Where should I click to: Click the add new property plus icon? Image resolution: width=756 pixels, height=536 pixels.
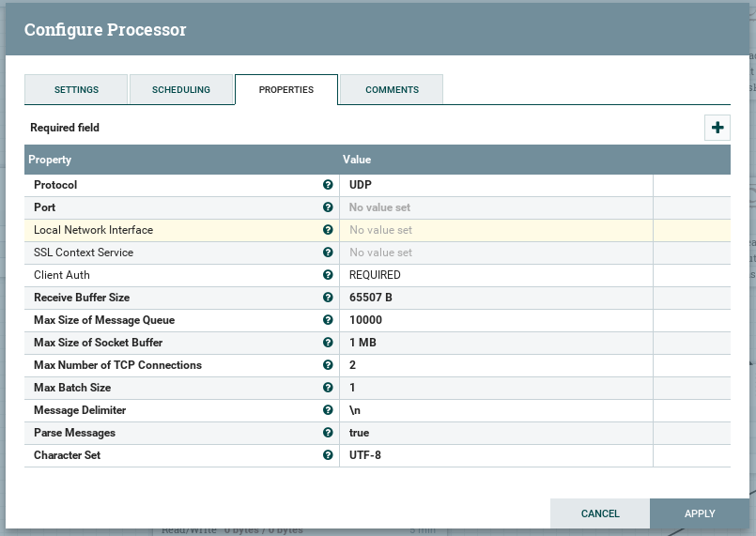(717, 128)
